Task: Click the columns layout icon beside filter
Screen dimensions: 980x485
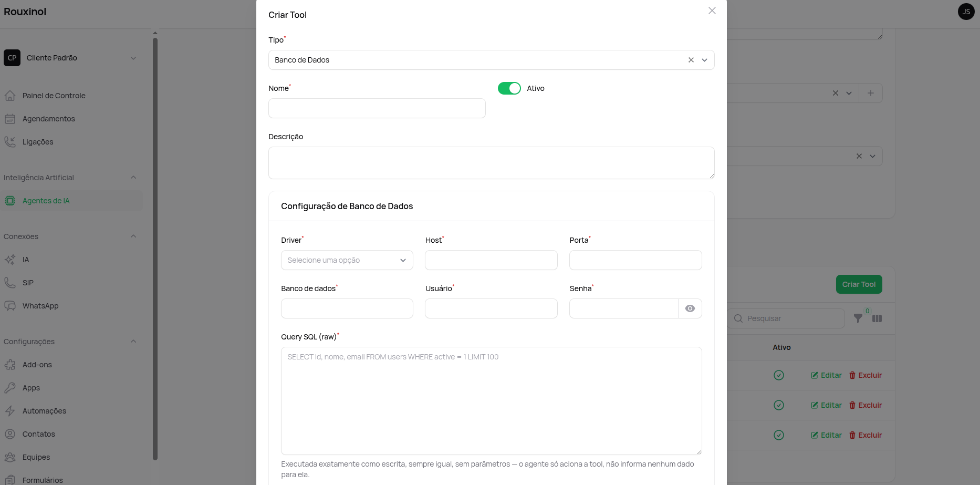Action: click(x=877, y=318)
